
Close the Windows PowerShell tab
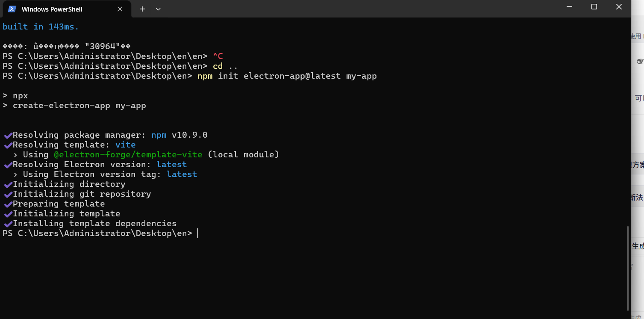[x=120, y=9]
